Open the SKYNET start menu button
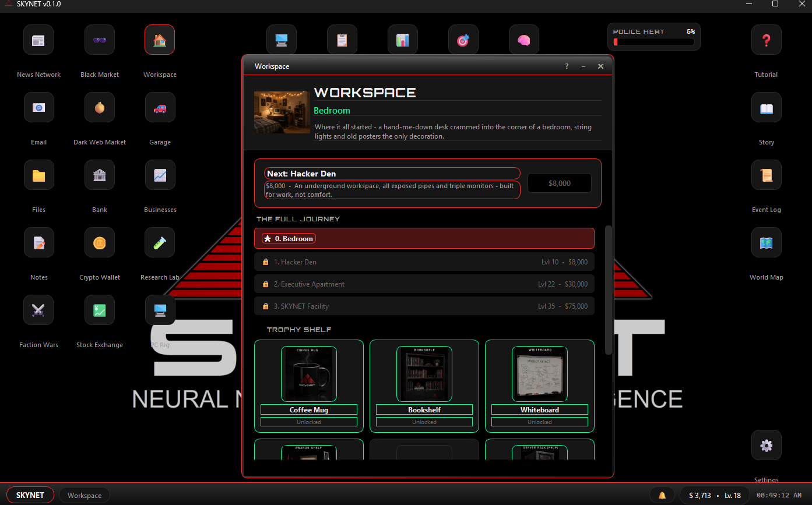 click(30, 495)
